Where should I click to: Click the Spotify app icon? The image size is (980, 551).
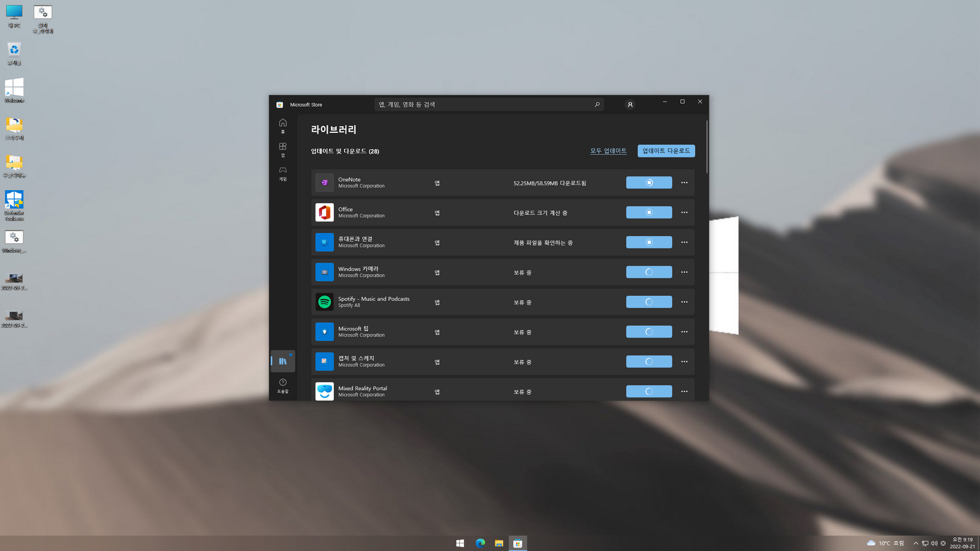point(324,302)
